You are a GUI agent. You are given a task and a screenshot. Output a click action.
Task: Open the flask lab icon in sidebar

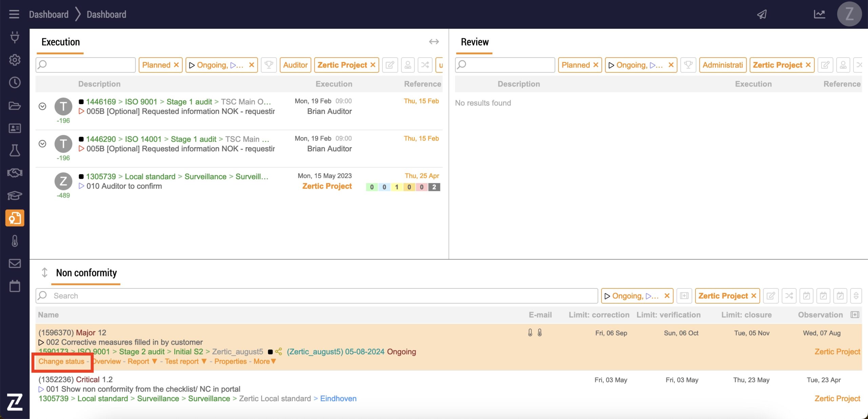pos(15,150)
